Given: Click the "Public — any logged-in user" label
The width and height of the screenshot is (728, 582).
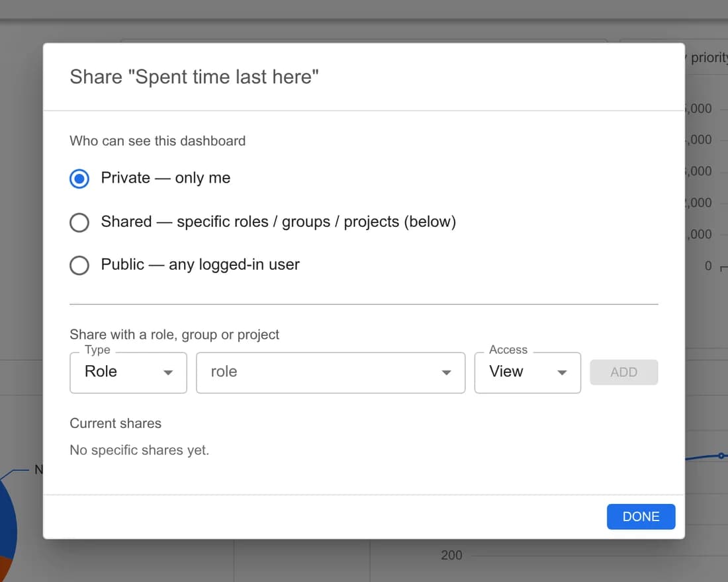Looking at the screenshot, I should click(200, 265).
